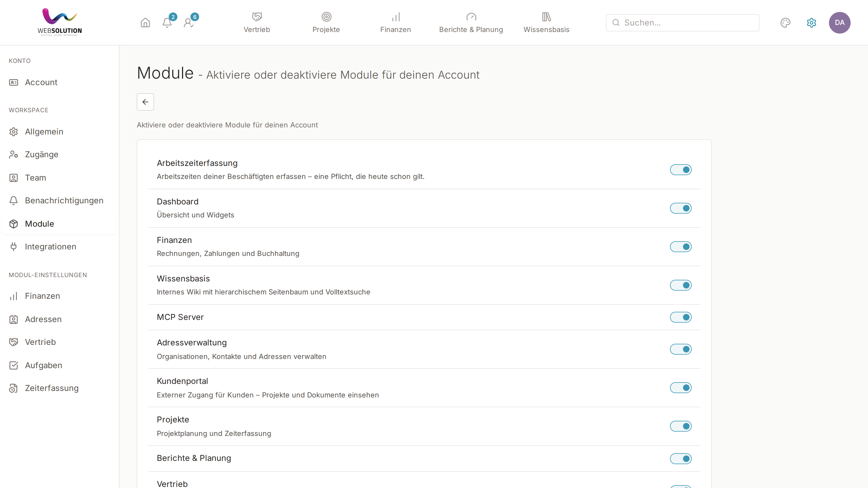868x488 pixels.
Task: Toggle the Wissensbasis module switch
Action: (681, 285)
